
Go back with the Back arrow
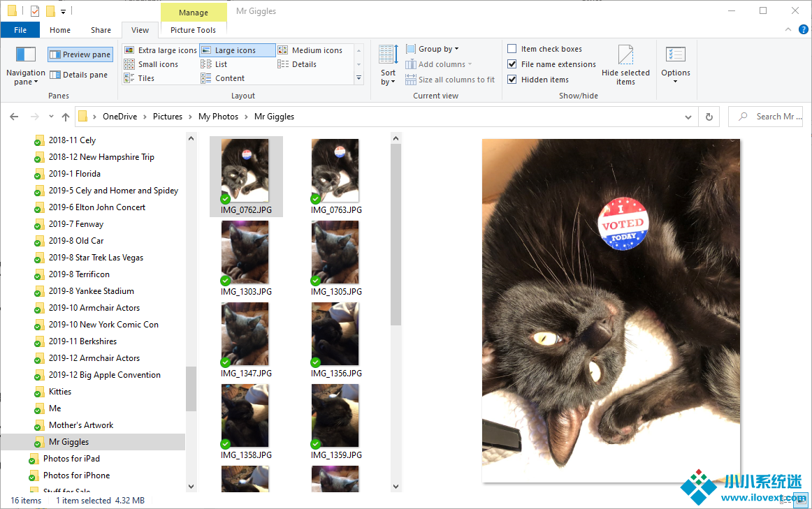tap(14, 117)
